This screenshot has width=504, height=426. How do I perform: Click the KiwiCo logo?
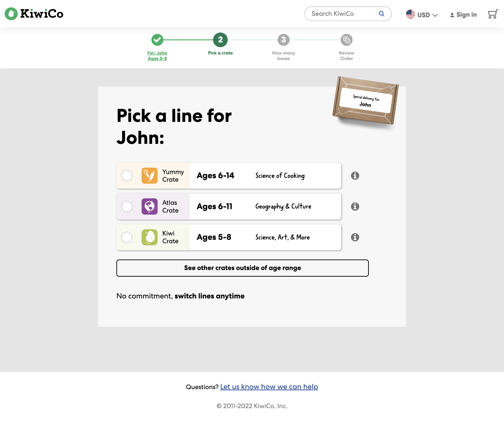click(x=34, y=14)
